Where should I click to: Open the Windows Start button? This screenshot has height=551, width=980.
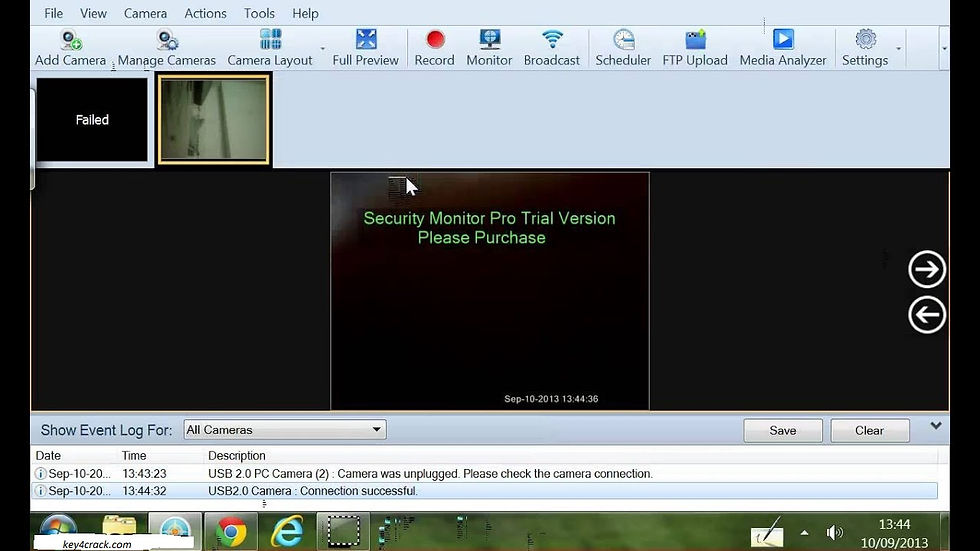(x=58, y=528)
